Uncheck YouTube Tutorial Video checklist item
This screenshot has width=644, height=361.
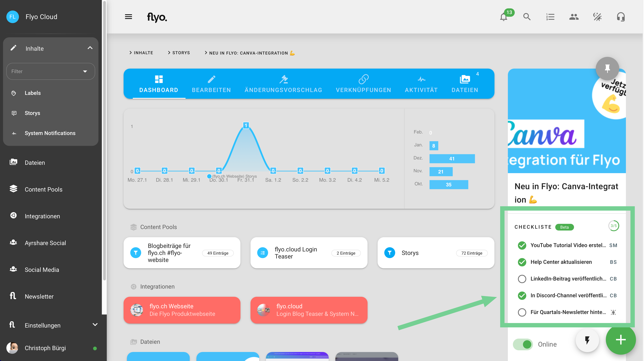[x=522, y=245]
